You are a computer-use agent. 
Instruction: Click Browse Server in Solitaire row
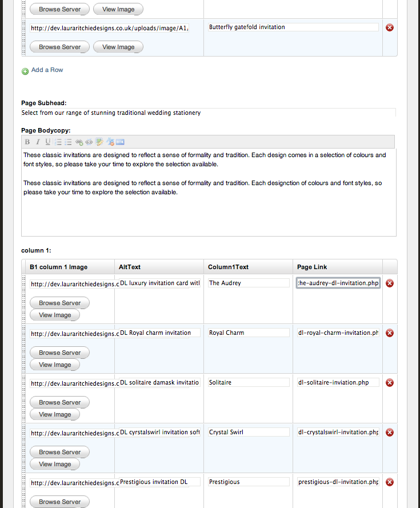pos(59,402)
